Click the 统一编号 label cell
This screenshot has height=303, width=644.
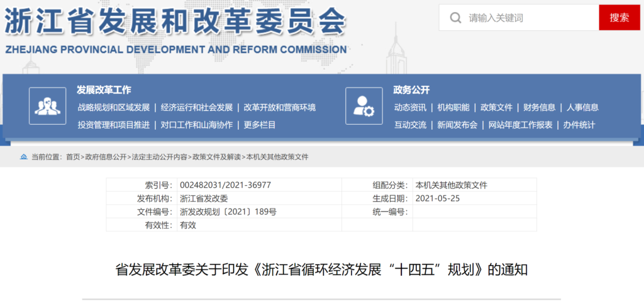click(377, 211)
